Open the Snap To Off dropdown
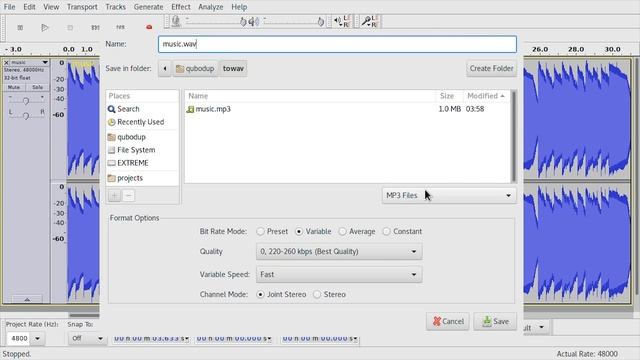Image resolution: width=640 pixels, height=360 pixels. (x=87, y=338)
